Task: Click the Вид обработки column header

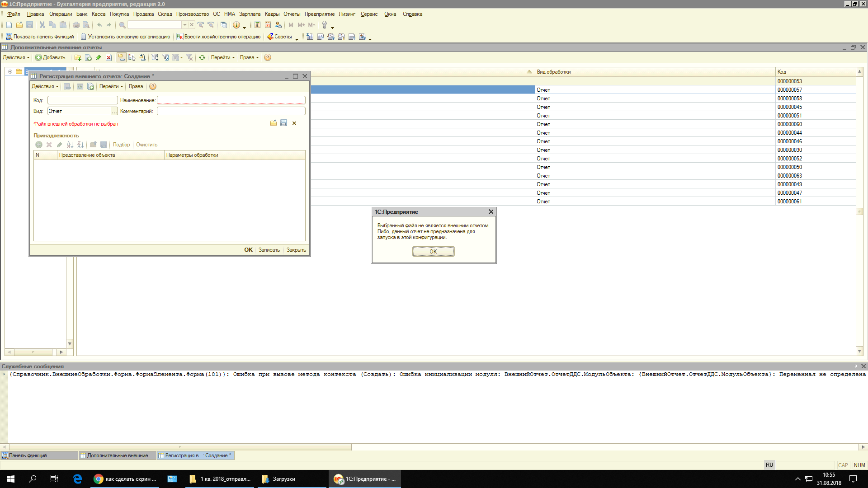Action: point(655,72)
